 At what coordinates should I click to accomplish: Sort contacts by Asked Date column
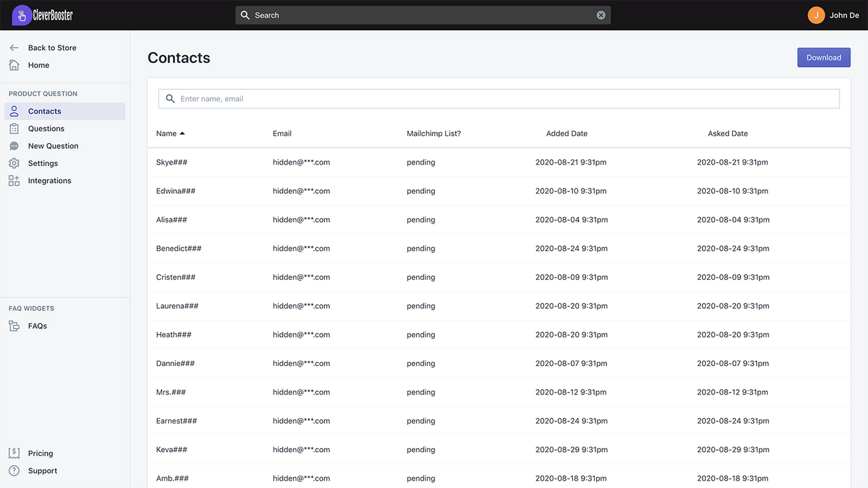[x=728, y=134]
